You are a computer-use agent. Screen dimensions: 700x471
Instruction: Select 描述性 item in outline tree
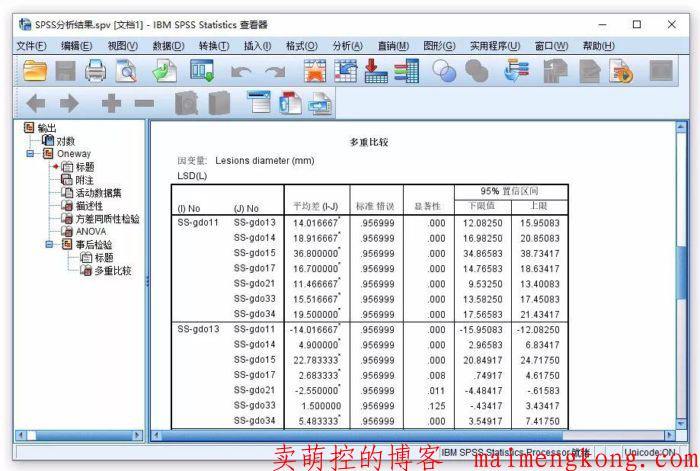click(x=90, y=205)
